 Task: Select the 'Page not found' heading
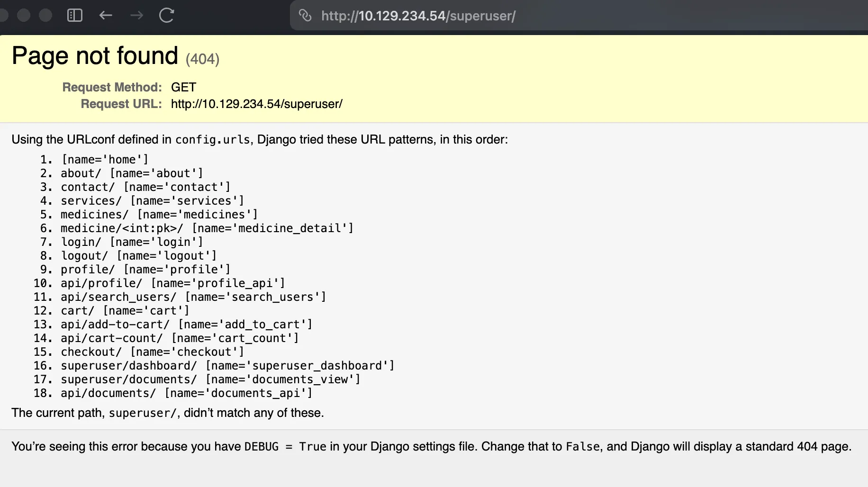coord(95,56)
